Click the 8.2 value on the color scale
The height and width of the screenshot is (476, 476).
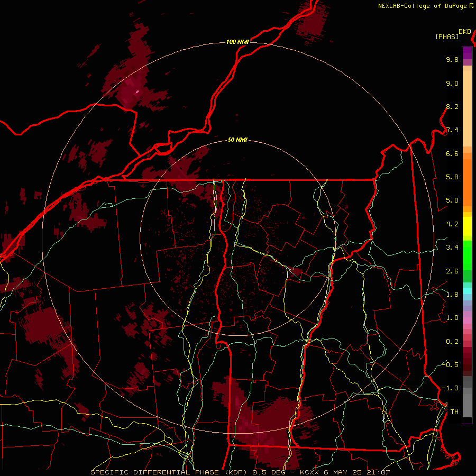pyautogui.click(x=452, y=106)
